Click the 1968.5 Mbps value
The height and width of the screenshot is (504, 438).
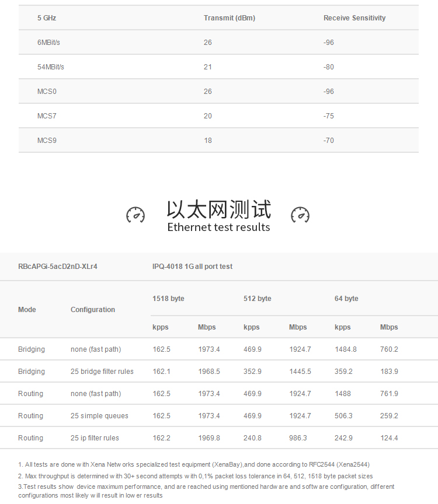pyautogui.click(x=209, y=372)
